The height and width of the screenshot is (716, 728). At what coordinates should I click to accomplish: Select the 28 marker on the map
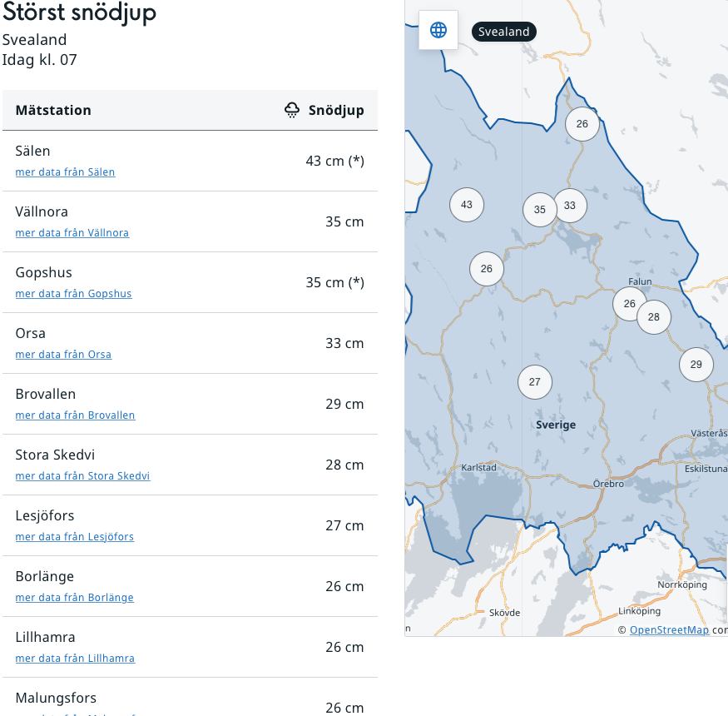[x=654, y=317]
